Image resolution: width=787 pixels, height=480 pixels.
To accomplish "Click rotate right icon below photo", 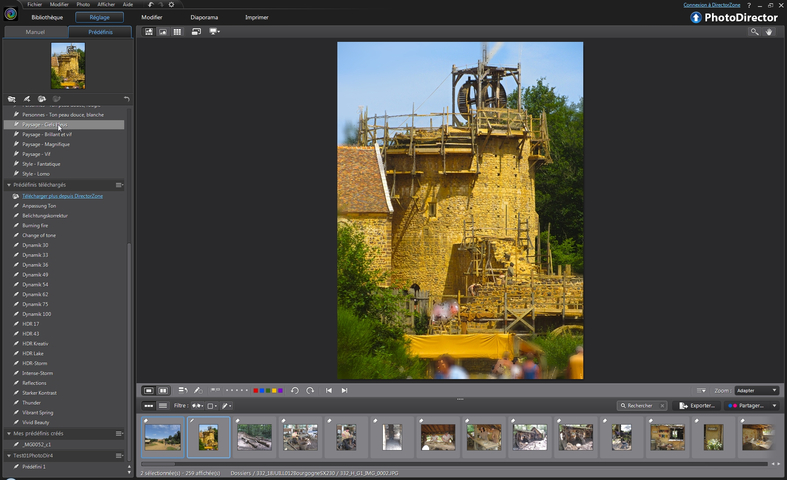I will (x=310, y=390).
